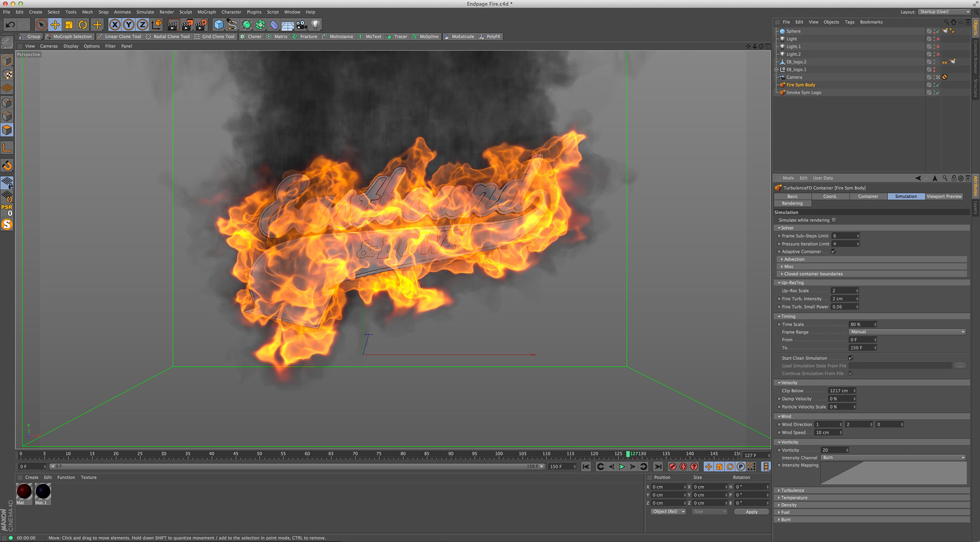Toggle the X axis lock
The image size is (980, 542).
115,25
